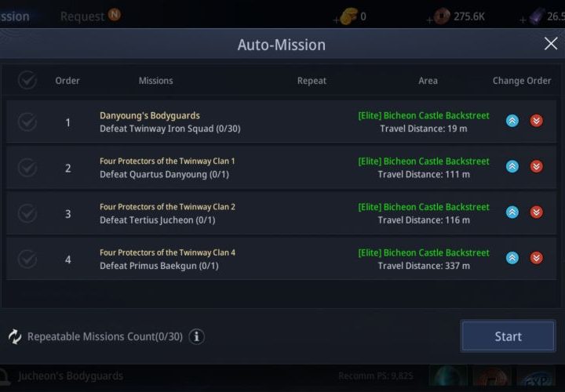Move Defeat Quartus Danyoung mission up
Viewport: 565px width, 392px height.
point(512,166)
